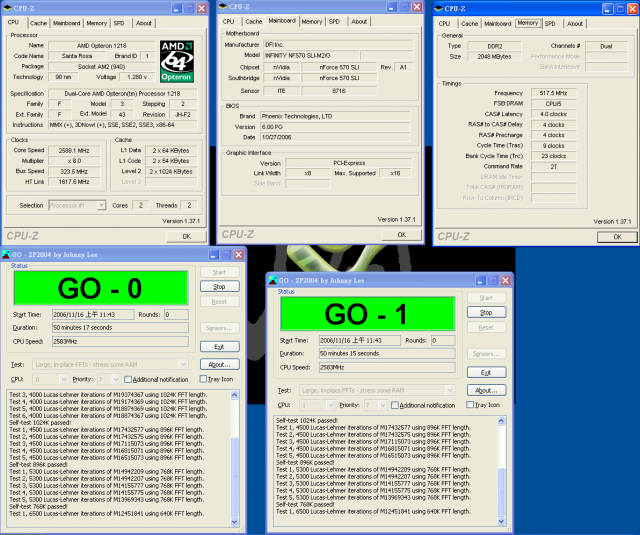Close the right CPU-Z Memory window
The height and width of the screenshot is (535, 640).
633,9
